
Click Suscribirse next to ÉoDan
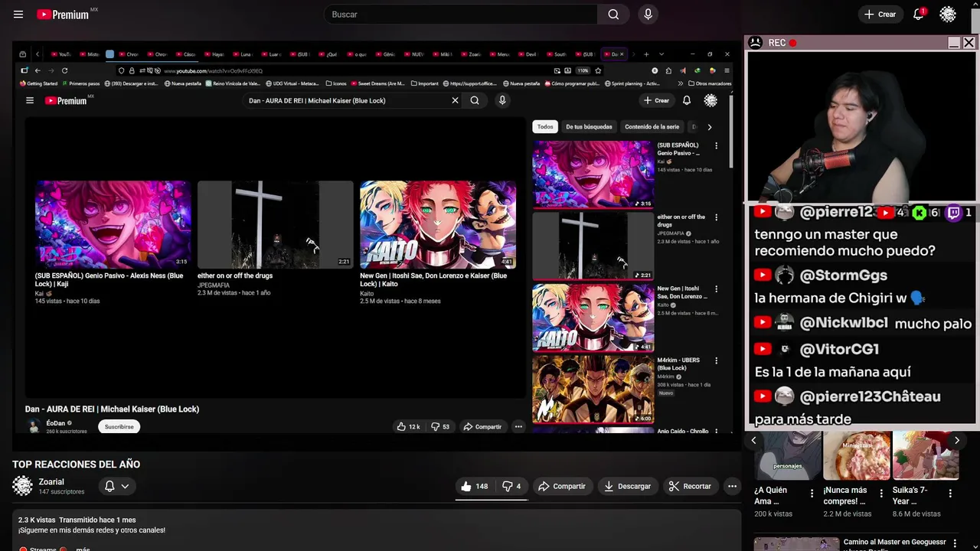[x=119, y=426]
